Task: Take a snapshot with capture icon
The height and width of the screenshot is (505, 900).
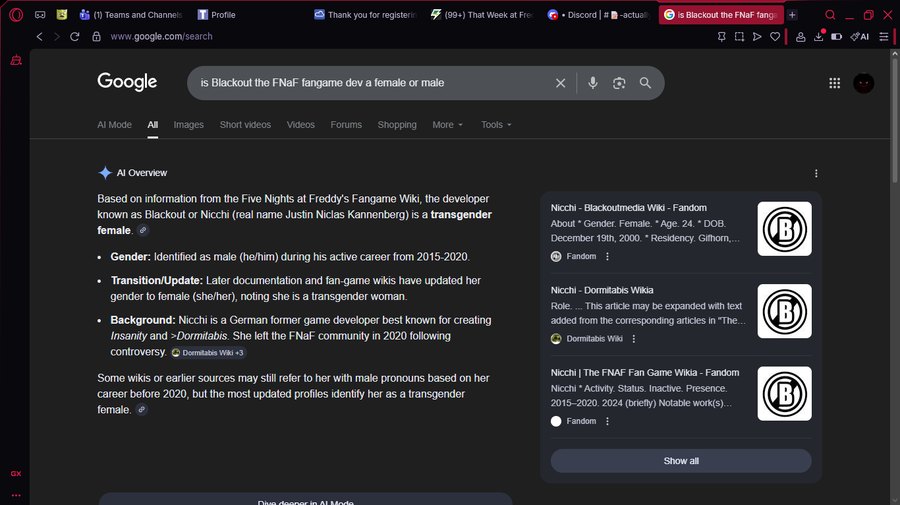Action: click(739, 37)
